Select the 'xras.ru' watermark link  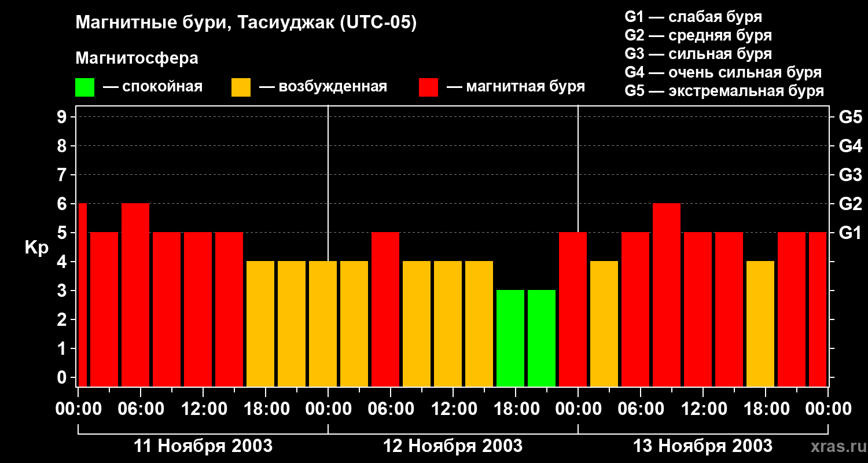tap(836, 446)
